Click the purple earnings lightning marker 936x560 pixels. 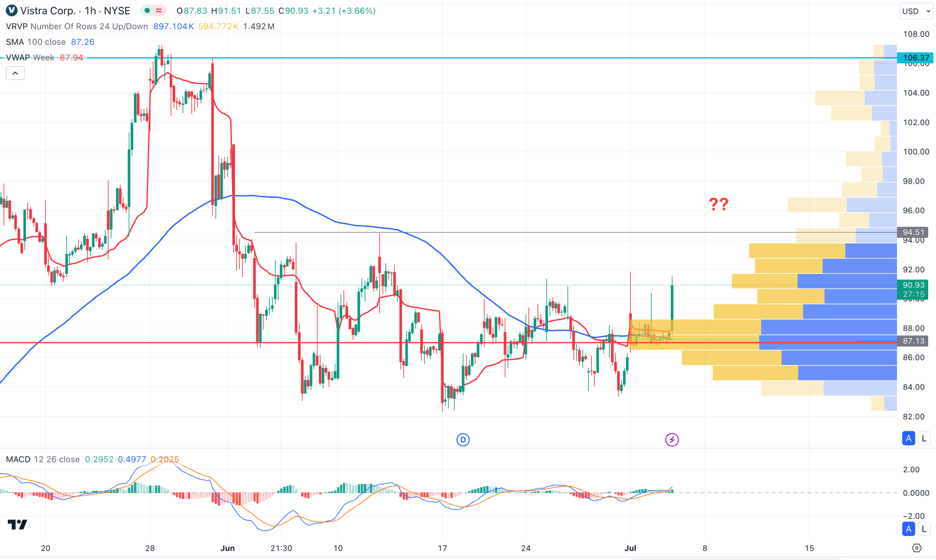point(672,440)
